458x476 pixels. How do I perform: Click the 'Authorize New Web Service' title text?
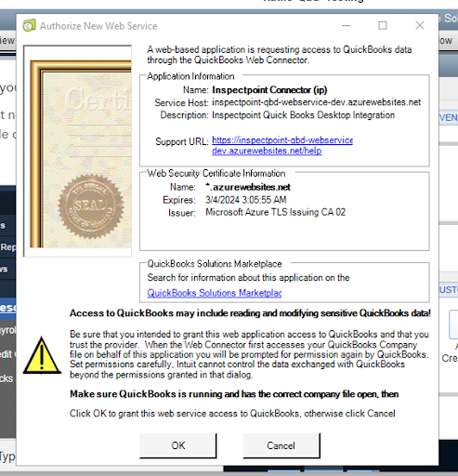tap(98, 26)
